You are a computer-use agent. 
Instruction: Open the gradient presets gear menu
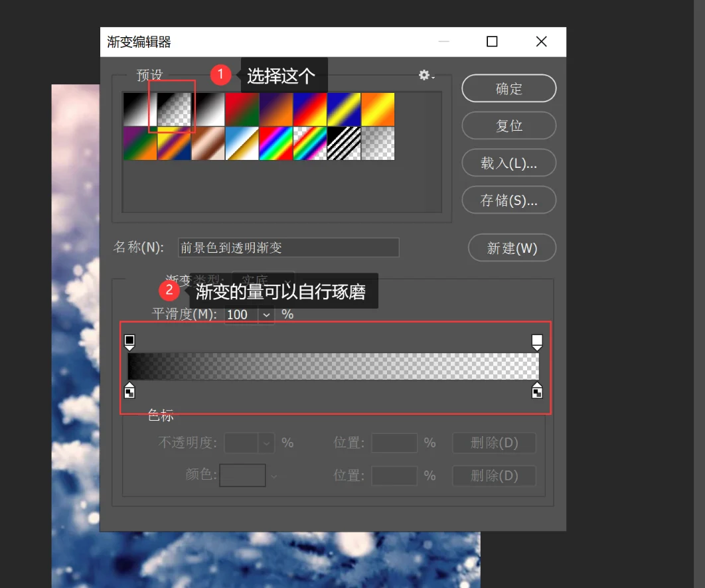point(425,76)
